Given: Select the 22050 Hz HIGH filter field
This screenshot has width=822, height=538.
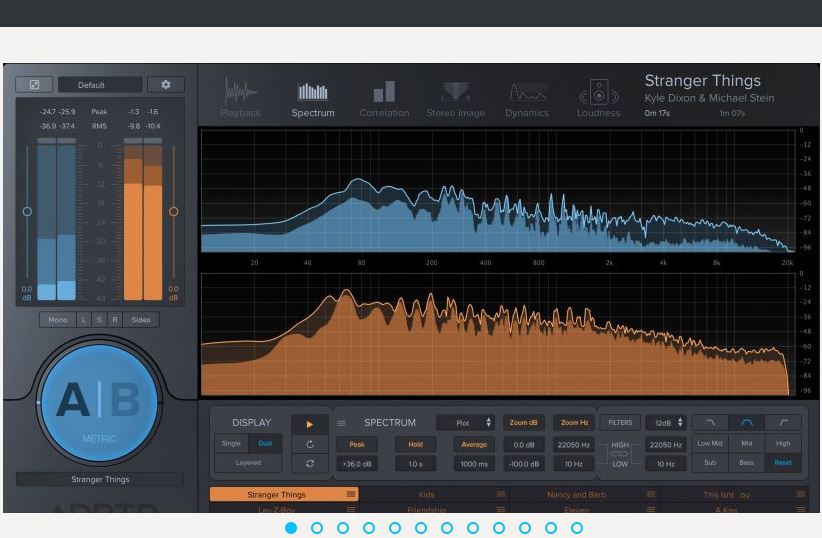Looking at the screenshot, I should pyautogui.click(x=666, y=445).
